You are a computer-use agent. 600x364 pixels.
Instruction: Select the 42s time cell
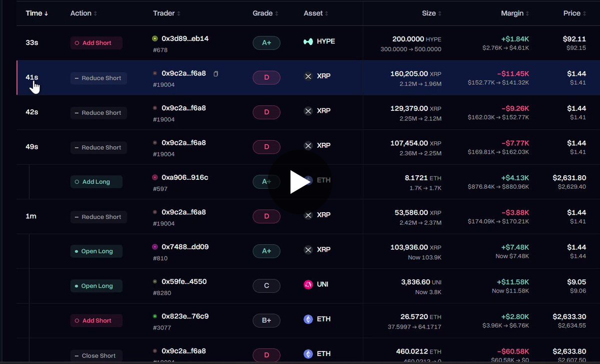[31, 112]
